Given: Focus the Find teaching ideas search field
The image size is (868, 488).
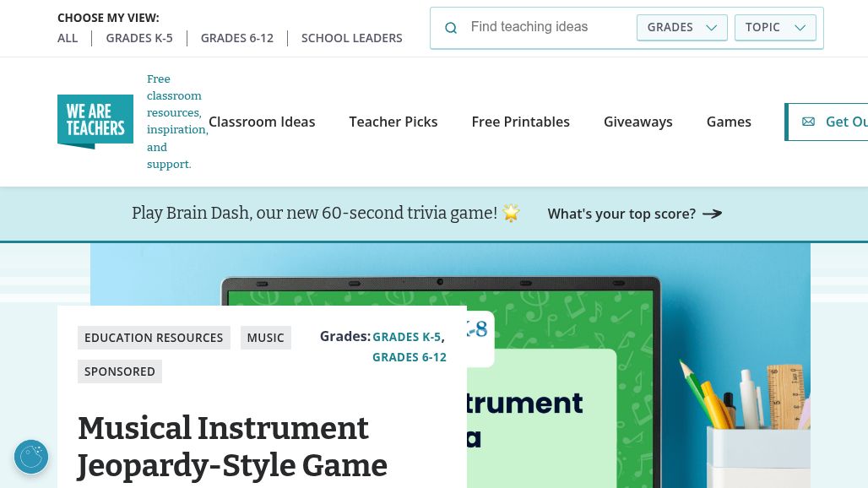Looking at the screenshot, I should [x=548, y=27].
